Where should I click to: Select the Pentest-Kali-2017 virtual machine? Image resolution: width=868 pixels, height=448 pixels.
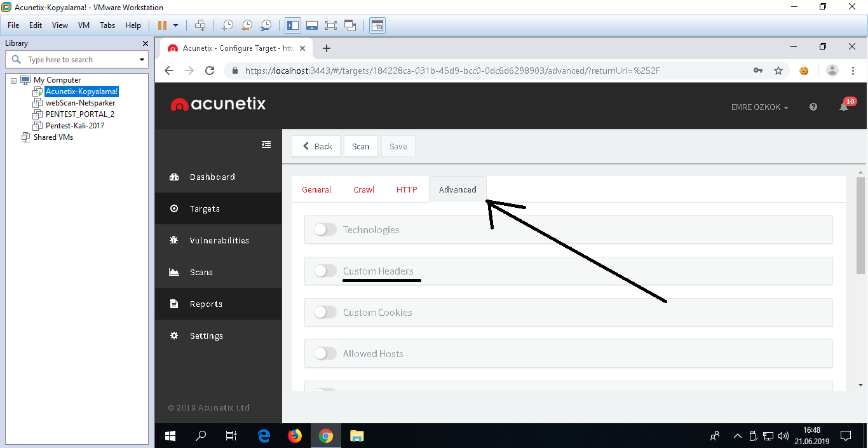pyautogui.click(x=74, y=126)
